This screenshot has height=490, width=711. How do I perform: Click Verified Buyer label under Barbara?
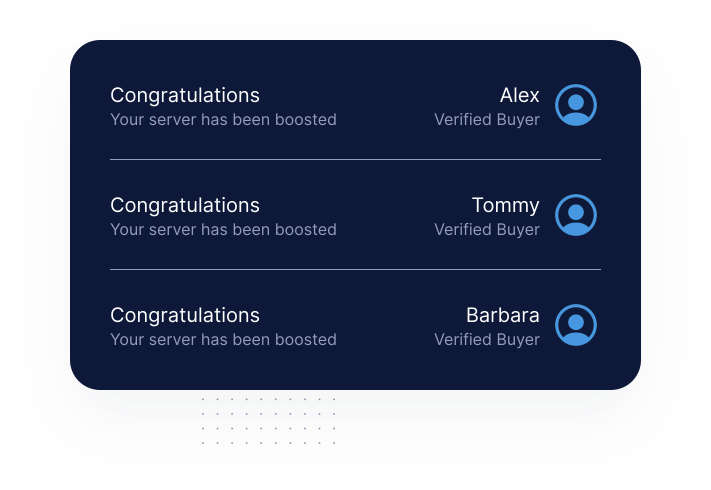point(486,340)
